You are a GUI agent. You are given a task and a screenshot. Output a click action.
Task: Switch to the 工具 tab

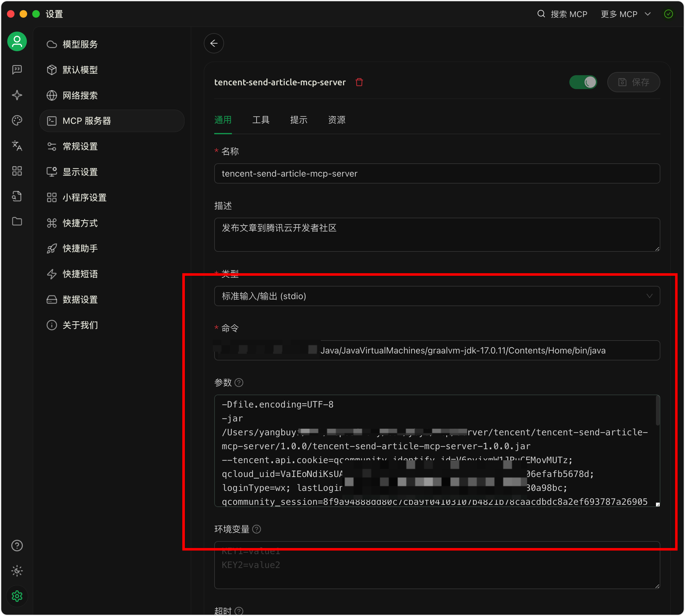coord(261,120)
